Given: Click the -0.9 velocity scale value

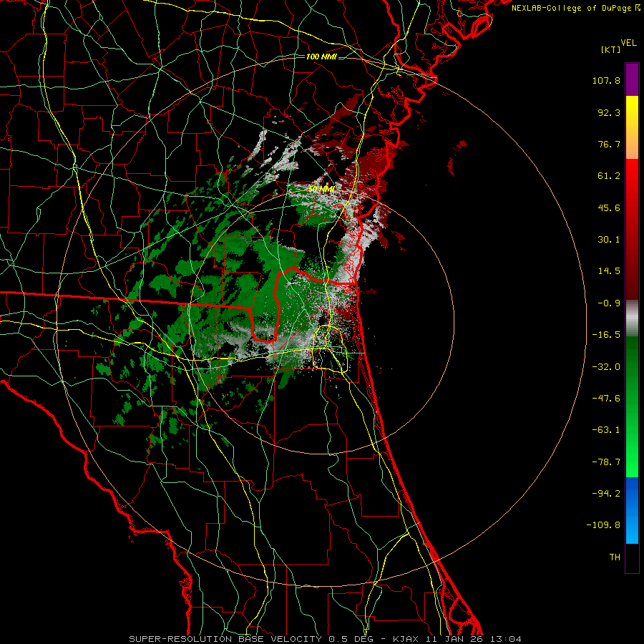Looking at the screenshot, I should coord(609,303).
